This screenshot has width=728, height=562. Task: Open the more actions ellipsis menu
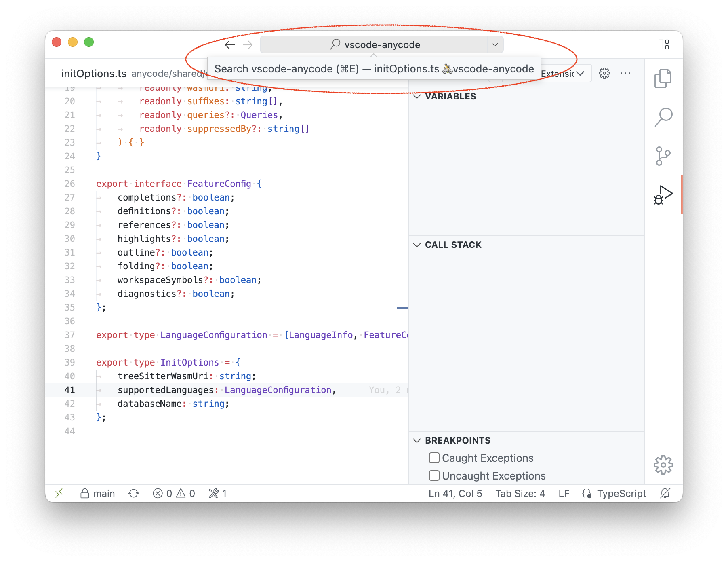[626, 73]
